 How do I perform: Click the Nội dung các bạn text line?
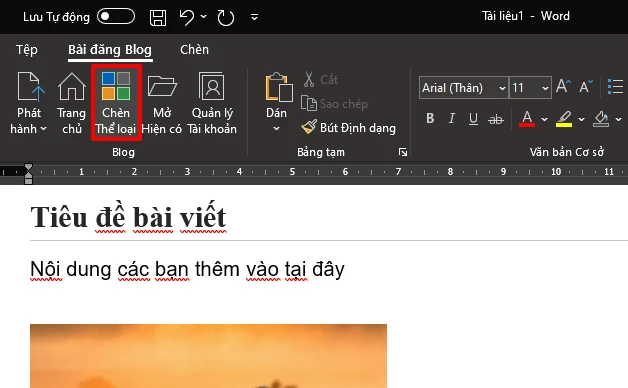[187, 269]
